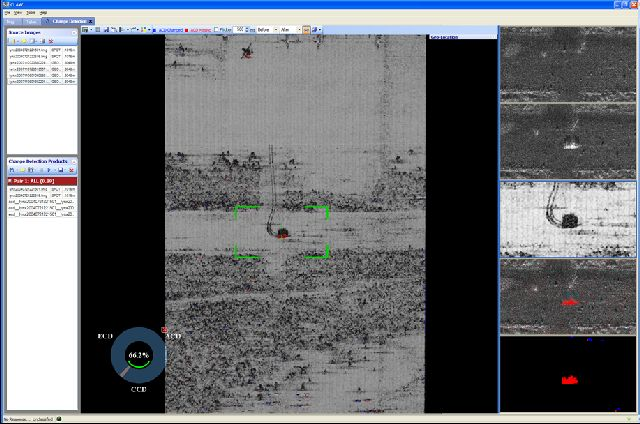Select the third row in the Source Images list
The image size is (640, 424).
pos(42,63)
